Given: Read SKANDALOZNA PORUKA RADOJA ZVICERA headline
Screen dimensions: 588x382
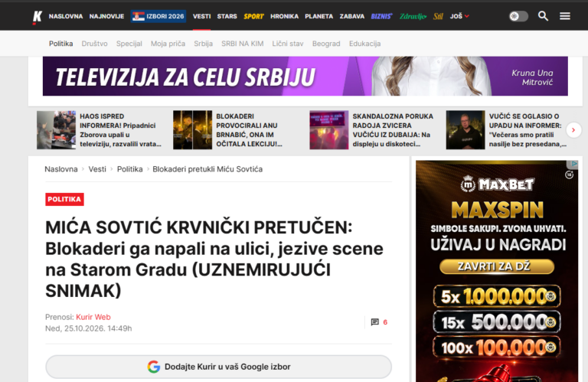Looking at the screenshot, I should [x=393, y=130].
